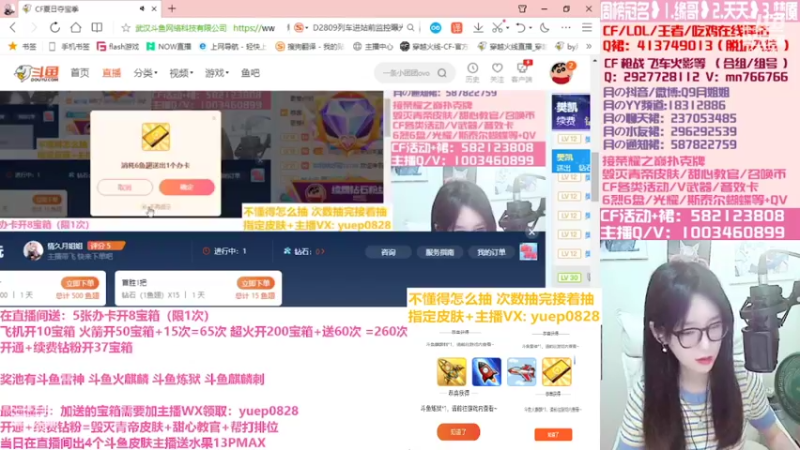The height and width of the screenshot is (450, 800).
Task: Click the Douyu logo
Action: click(x=36, y=73)
